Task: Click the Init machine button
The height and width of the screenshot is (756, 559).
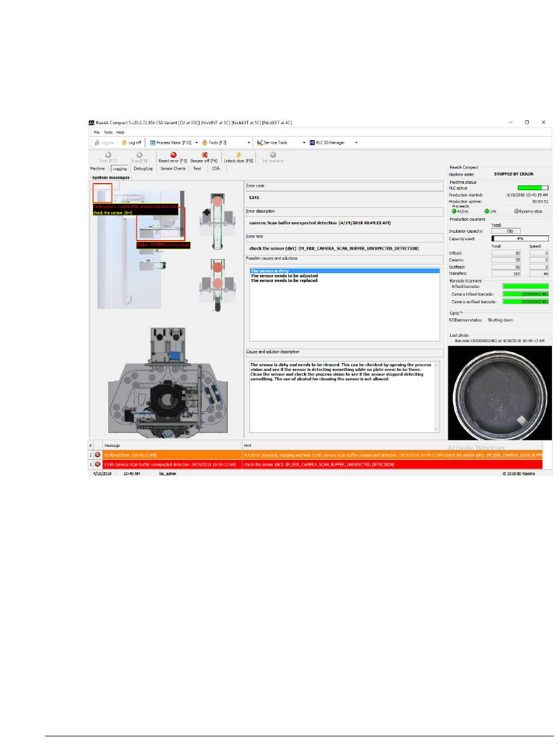Action: (273, 157)
